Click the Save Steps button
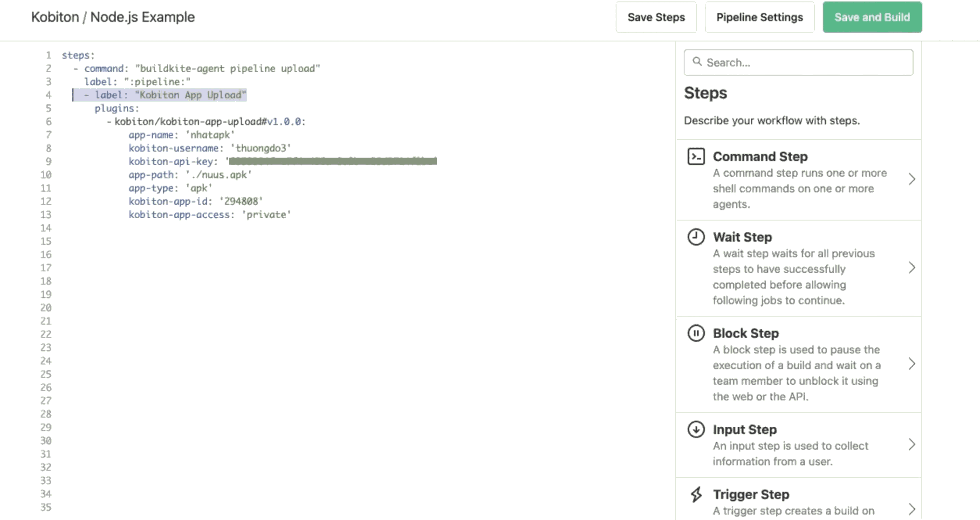This screenshot has height=520, width=980. click(656, 17)
